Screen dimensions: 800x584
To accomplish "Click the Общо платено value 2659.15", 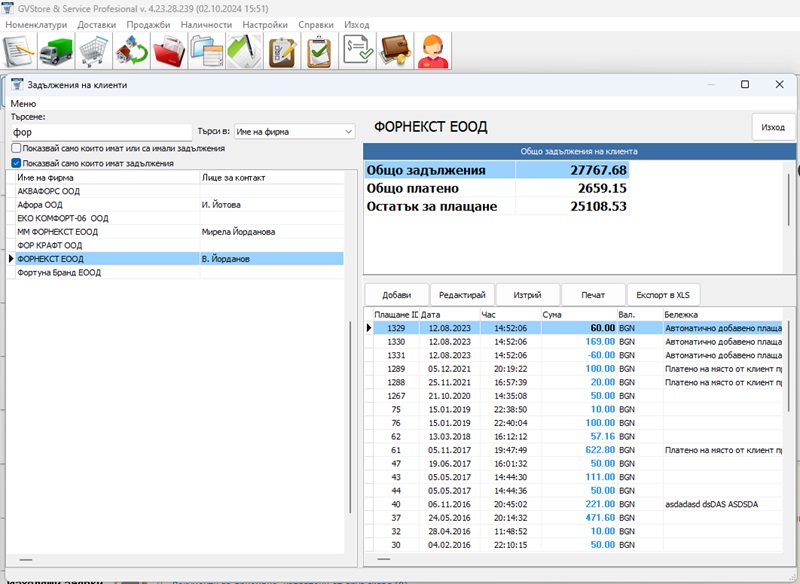I will pos(572,188).
